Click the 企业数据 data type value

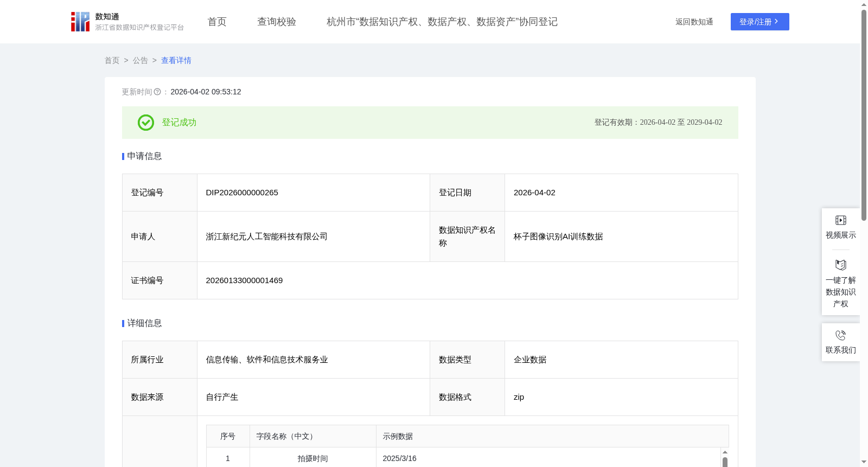click(530, 360)
